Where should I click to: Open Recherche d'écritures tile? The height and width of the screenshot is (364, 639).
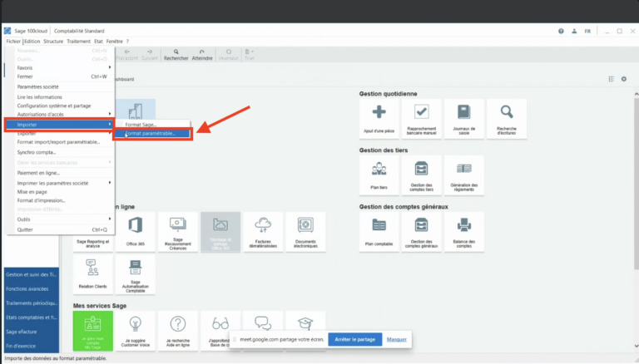(507, 119)
